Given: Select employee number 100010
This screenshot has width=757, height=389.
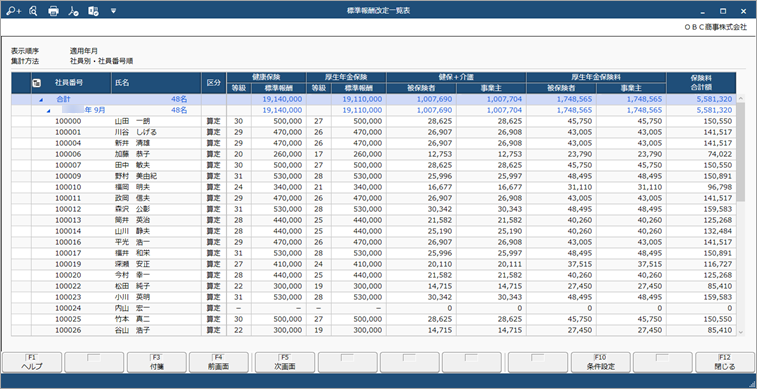Looking at the screenshot, I should pos(68,187).
